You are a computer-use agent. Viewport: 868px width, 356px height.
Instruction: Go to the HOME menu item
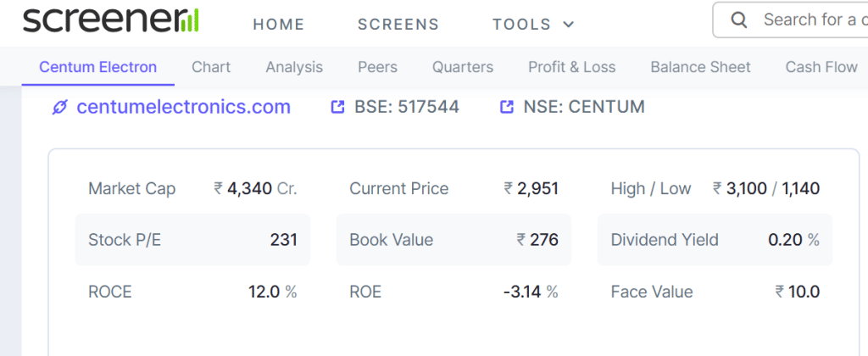(279, 25)
